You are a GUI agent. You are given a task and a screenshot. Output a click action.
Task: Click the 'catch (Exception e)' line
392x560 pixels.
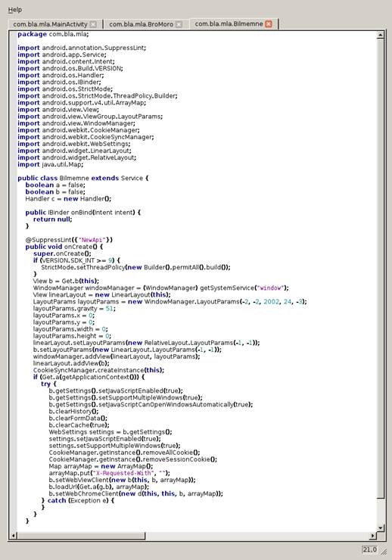click(77, 500)
